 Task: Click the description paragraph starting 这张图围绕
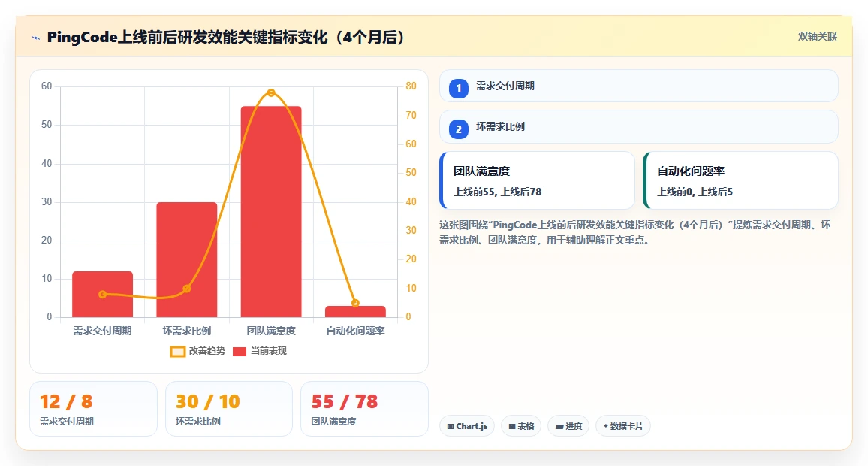click(x=635, y=232)
